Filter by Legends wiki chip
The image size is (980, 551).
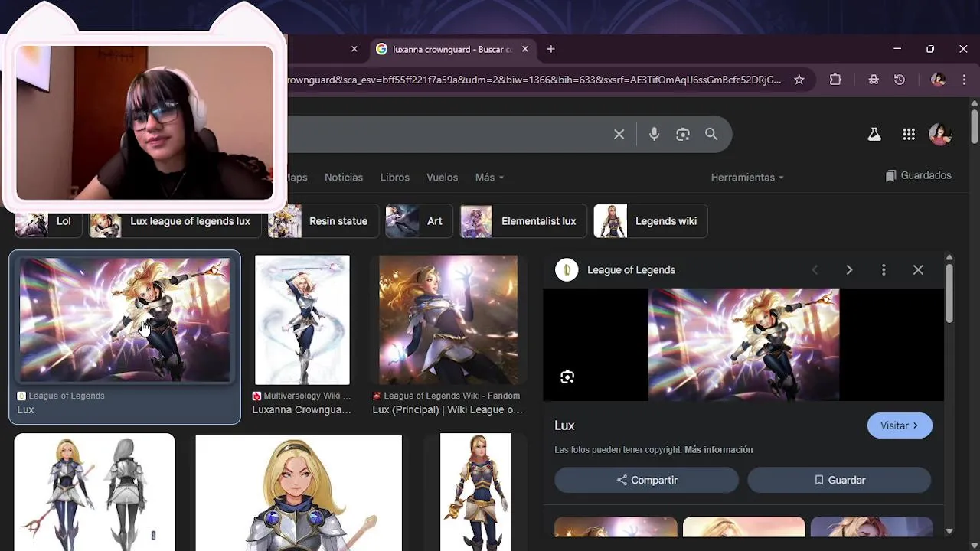[651, 221]
